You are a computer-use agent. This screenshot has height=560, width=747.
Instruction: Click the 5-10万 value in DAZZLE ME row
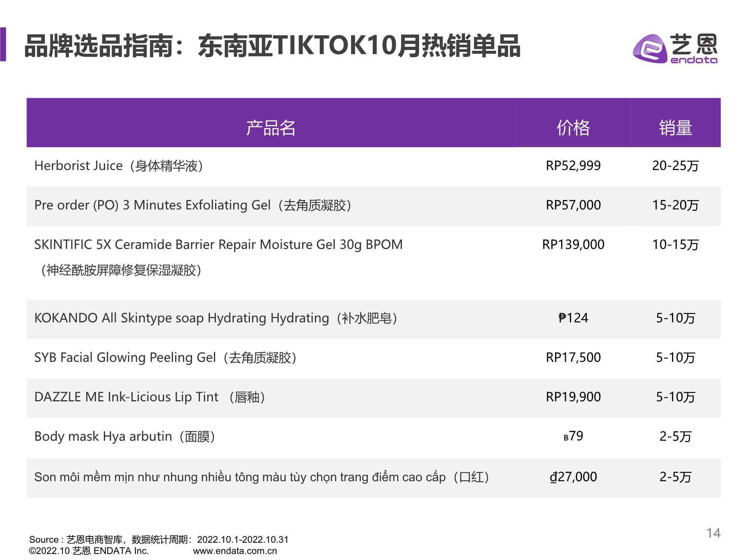coord(676,397)
